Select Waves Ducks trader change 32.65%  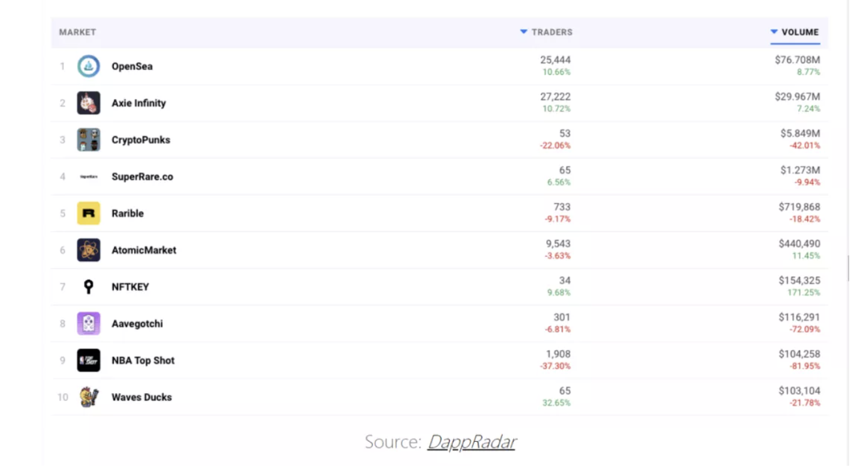(x=557, y=403)
